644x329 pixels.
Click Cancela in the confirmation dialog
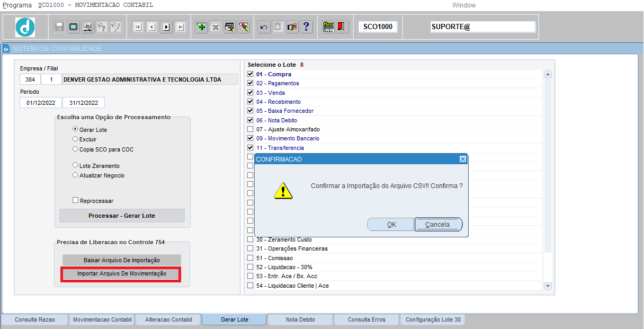pos(439,225)
